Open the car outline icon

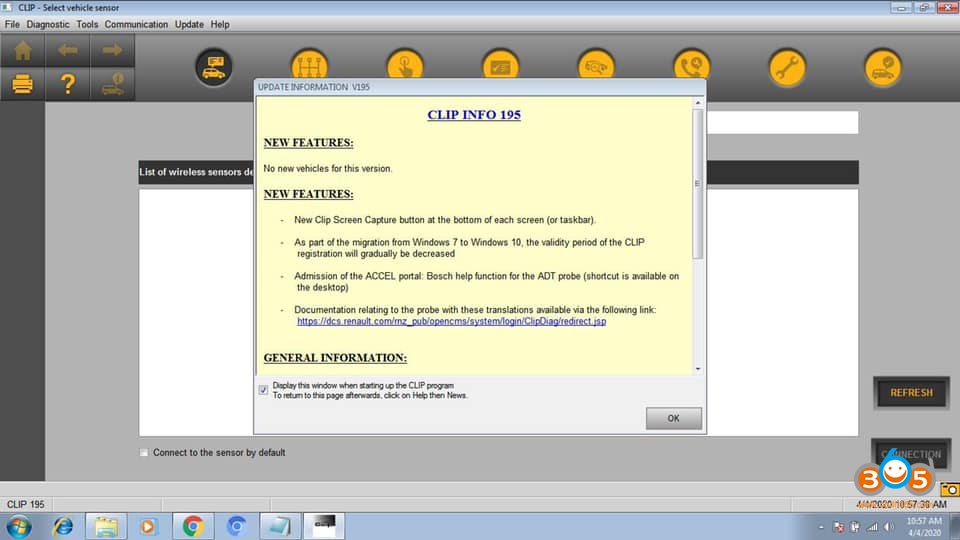pos(596,66)
